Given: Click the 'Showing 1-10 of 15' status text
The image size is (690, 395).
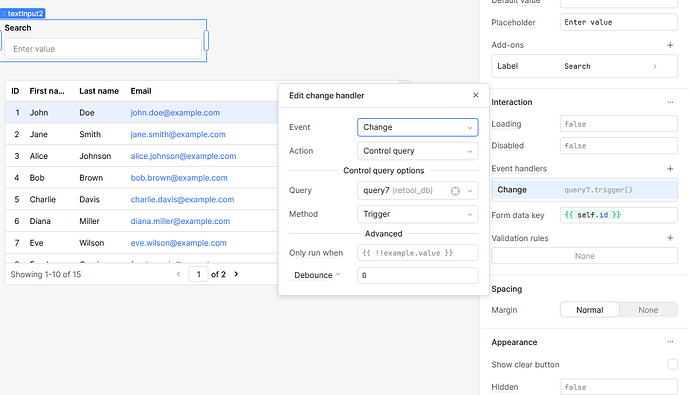Looking at the screenshot, I should (46, 274).
